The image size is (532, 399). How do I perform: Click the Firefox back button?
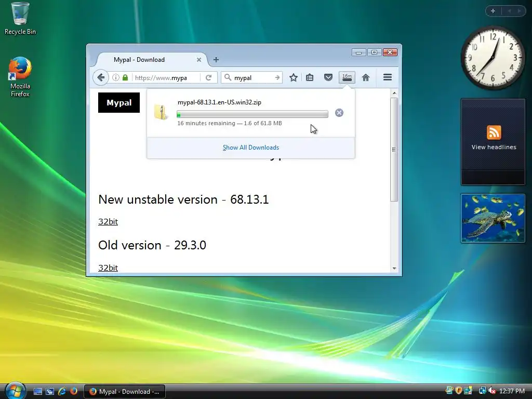point(101,78)
